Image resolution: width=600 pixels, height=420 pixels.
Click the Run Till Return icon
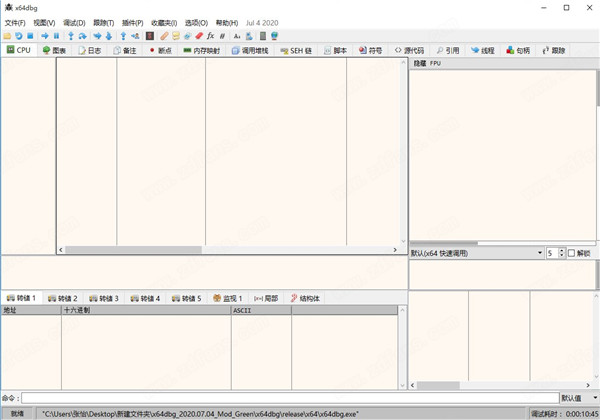click(123, 36)
